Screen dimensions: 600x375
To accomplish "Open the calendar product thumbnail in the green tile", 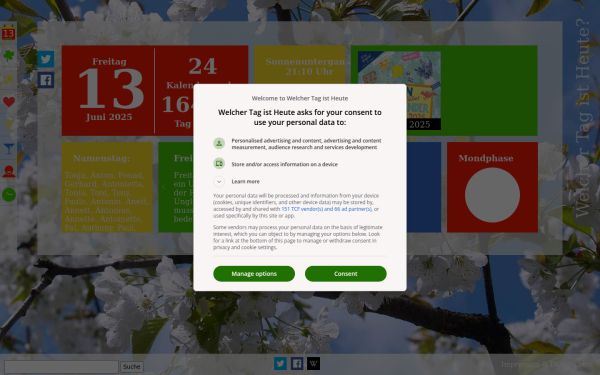I will 399,90.
